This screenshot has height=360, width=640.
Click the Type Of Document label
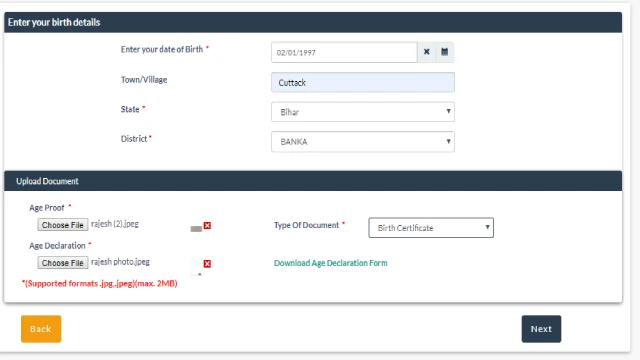tap(307, 225)
